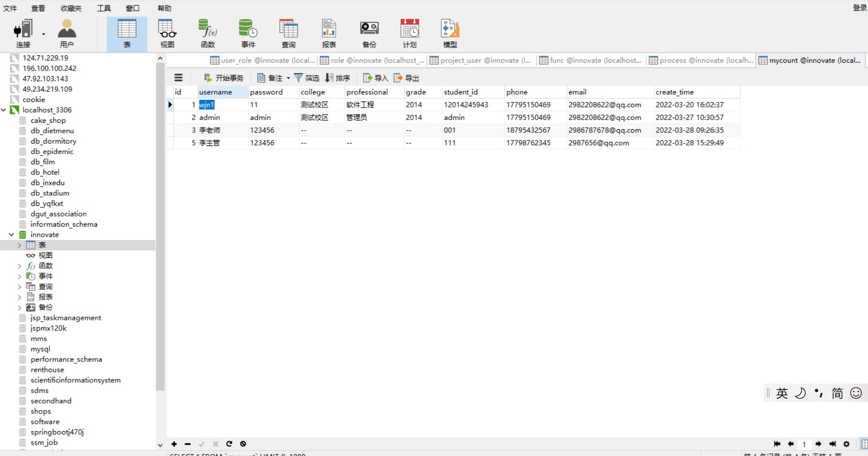Open the 函数 functions toolbar button
The height and width of the screenshot is (456, 868).
tap(208, 34)
